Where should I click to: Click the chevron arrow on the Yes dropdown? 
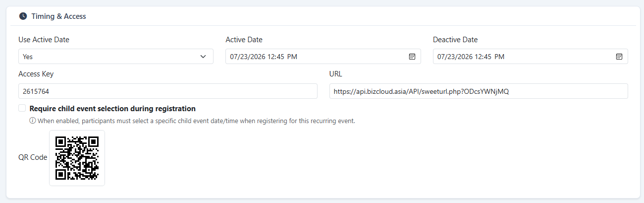coord(203,57)
